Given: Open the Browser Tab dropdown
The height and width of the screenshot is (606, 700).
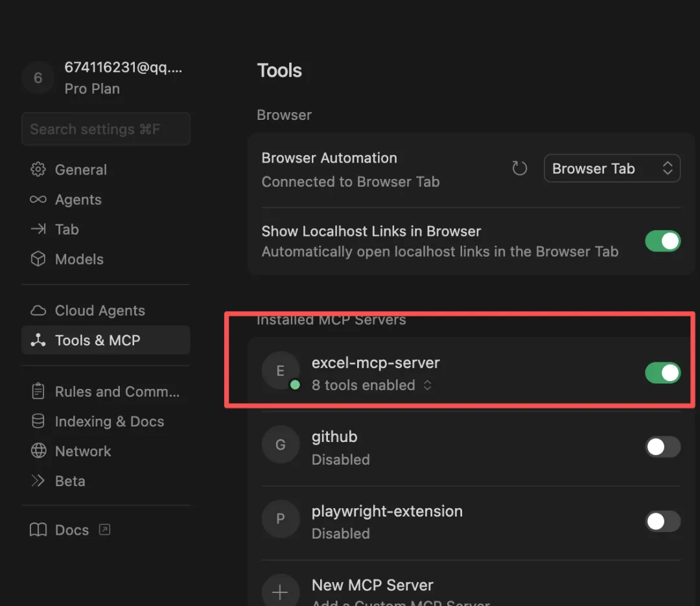Looking at the screenshot, I should coord(612,169).
